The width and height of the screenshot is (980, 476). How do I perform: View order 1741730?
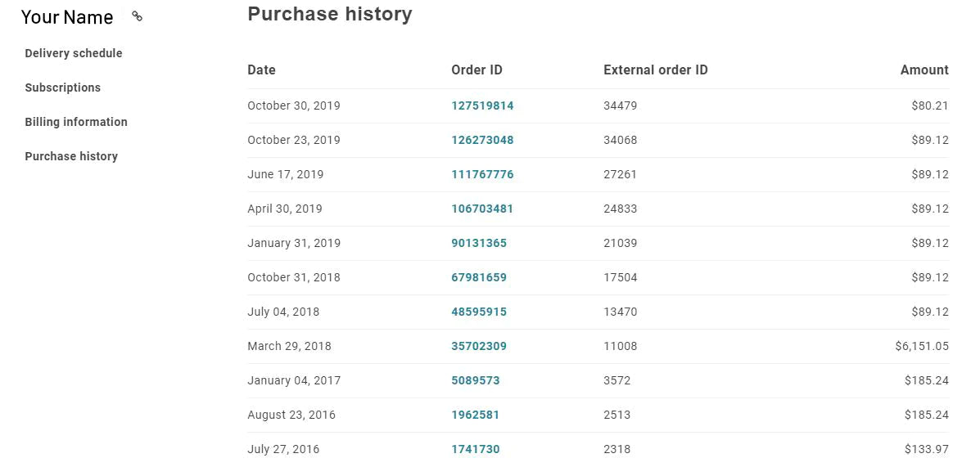click(x=476, y=449)
